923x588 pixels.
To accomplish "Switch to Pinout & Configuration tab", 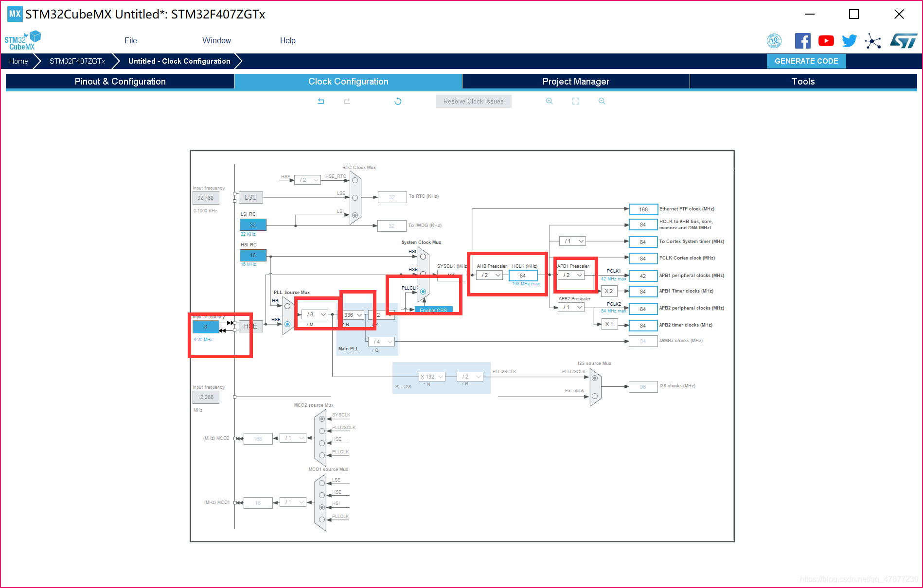I will coord(120,81).
